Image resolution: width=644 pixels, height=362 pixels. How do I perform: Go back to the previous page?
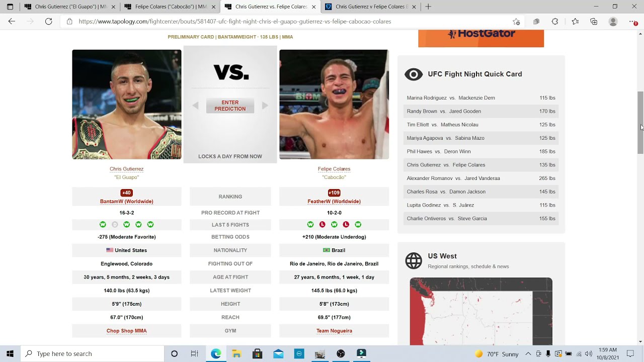point(12,22)
